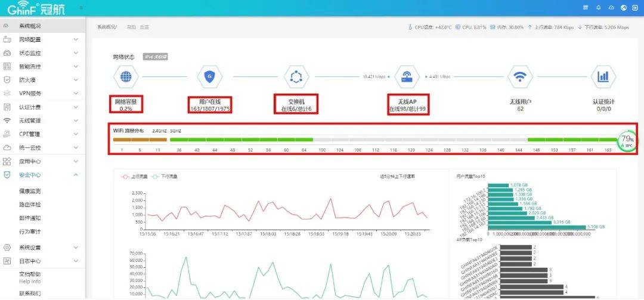Click the 防火墙 shield icon in sidebar
The width and height of the screenshot is (644, 300).
[x=7, y=80]
